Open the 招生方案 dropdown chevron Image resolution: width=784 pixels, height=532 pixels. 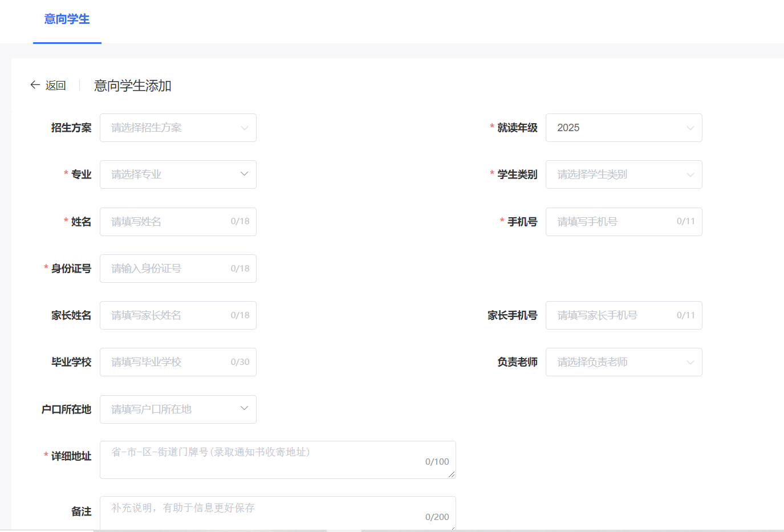244,128
